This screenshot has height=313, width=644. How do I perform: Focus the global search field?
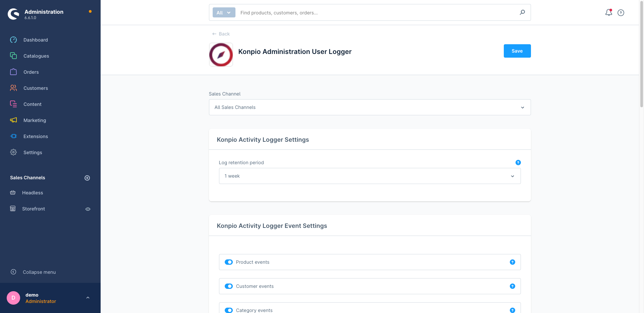tap(377, 13)
